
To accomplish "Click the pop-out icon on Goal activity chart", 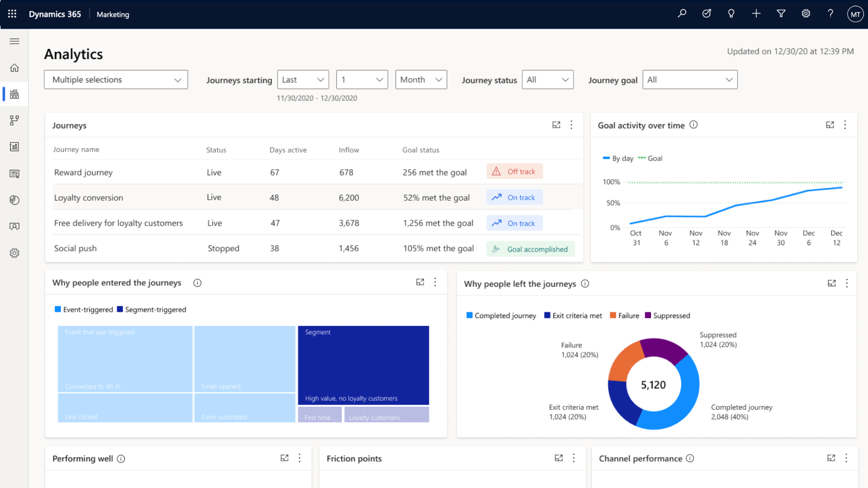I will pos(829,125).
